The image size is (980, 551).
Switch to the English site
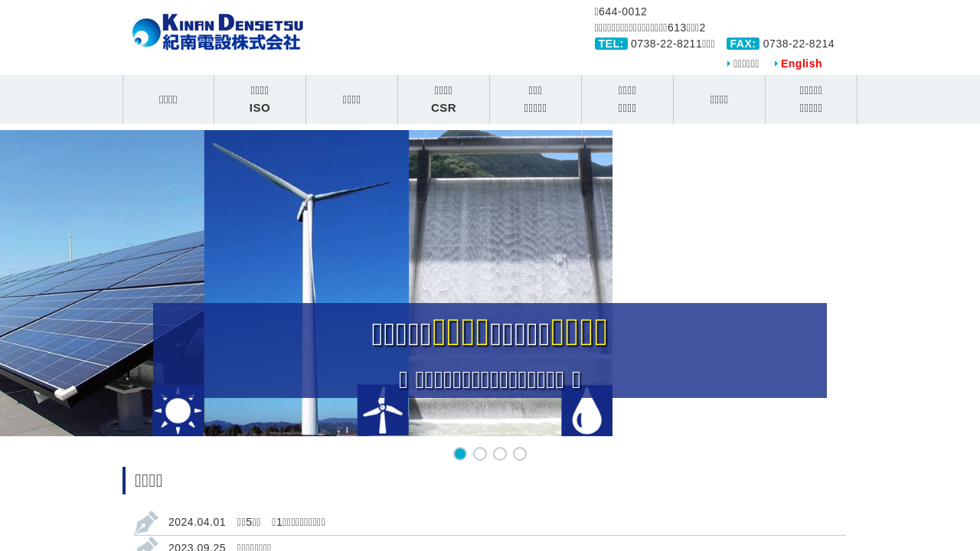(801, 64)
